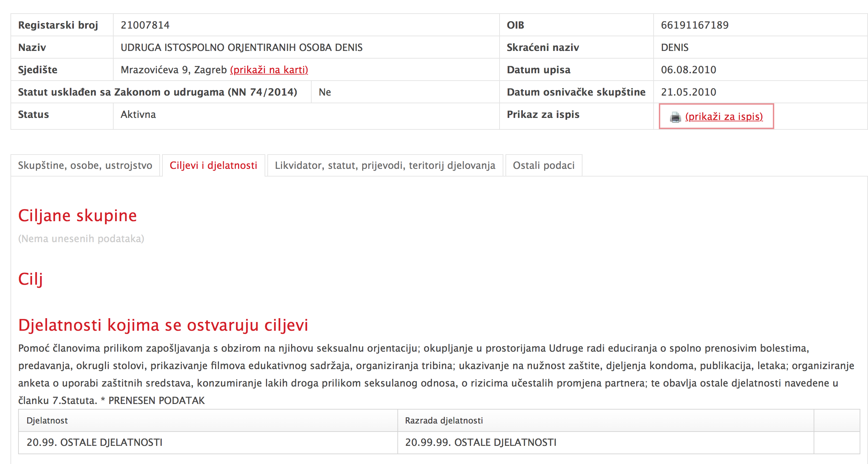Open the 'prikaži na karti' map link
Viewport: 868px width, 464px height.
point(269,70)
